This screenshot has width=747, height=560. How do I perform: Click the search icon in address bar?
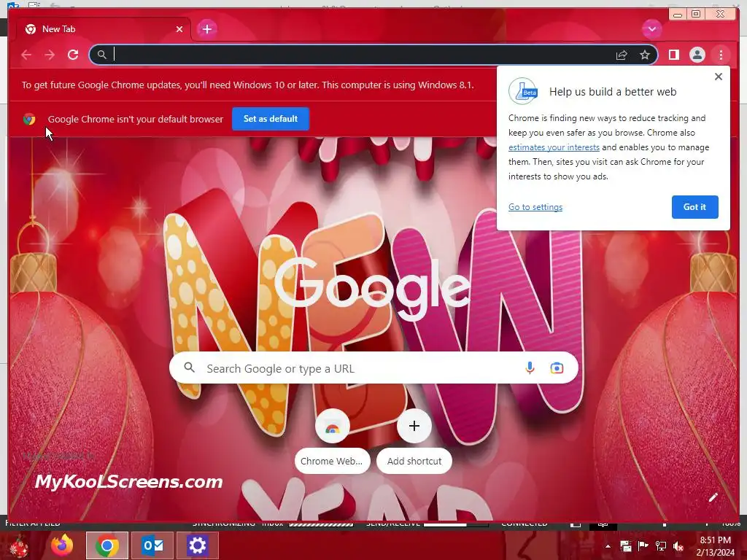[102, 55]
